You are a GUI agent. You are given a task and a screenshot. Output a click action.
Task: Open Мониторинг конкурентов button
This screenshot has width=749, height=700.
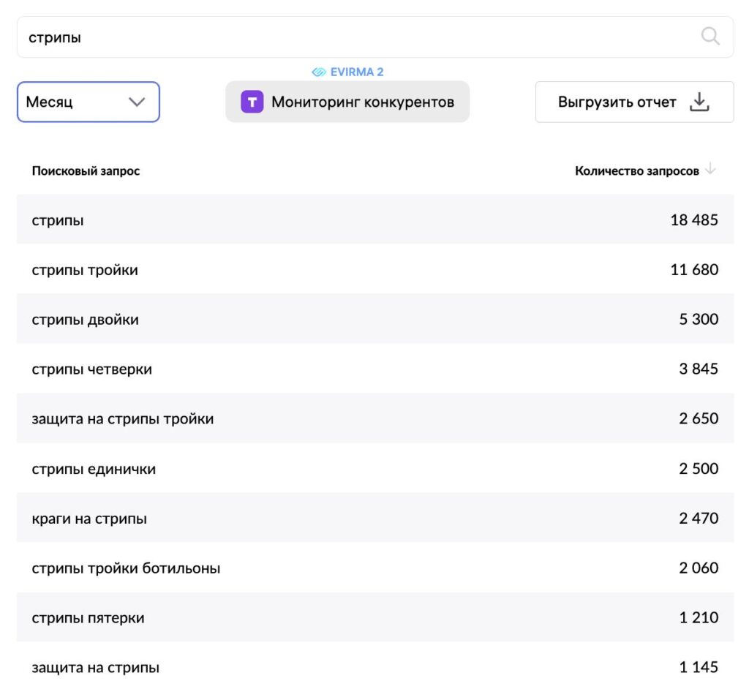(347, 102)
